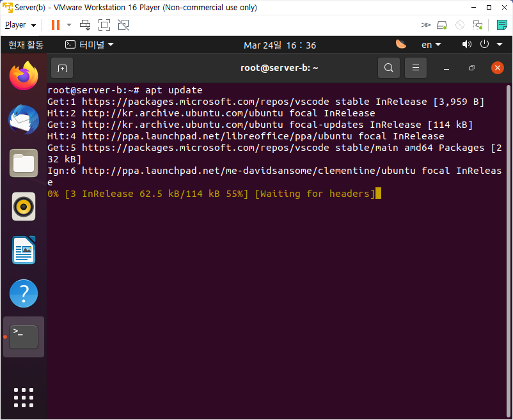
Task: Launch Thunderbird mail from the dock
Action: [x=24, y=120]
